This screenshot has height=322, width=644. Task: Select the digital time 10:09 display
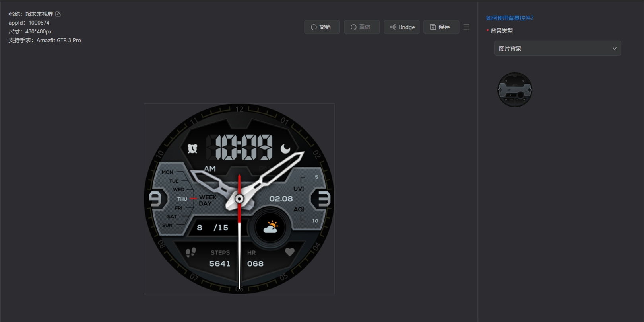pyautogui.click(x=241, y=147)
